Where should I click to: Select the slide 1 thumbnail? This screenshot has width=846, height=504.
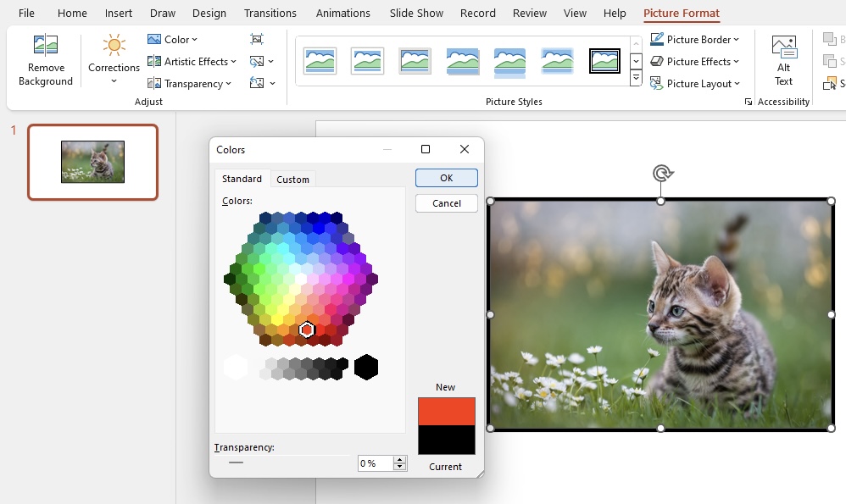point(92,163)
